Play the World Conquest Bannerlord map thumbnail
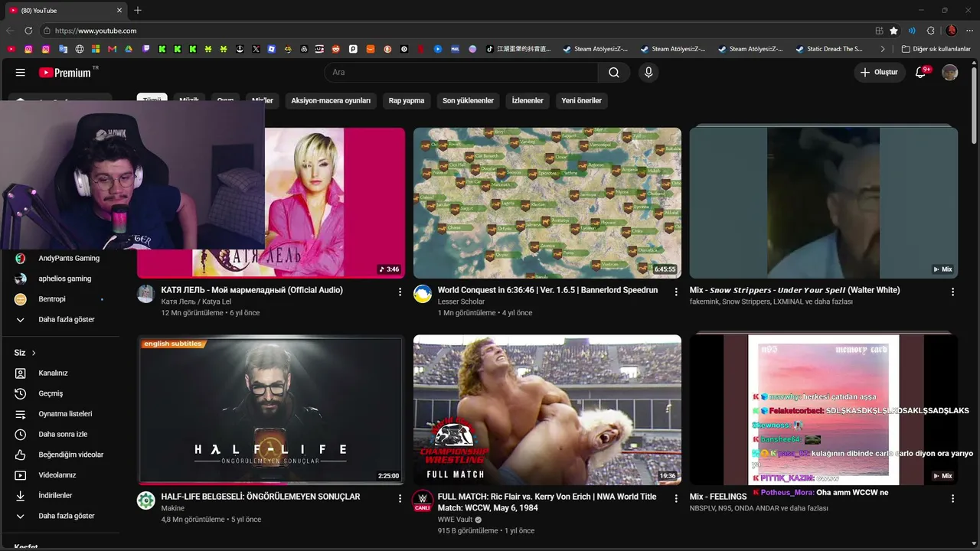Screen dimensions: 980x551 click(x=547, y=203)
